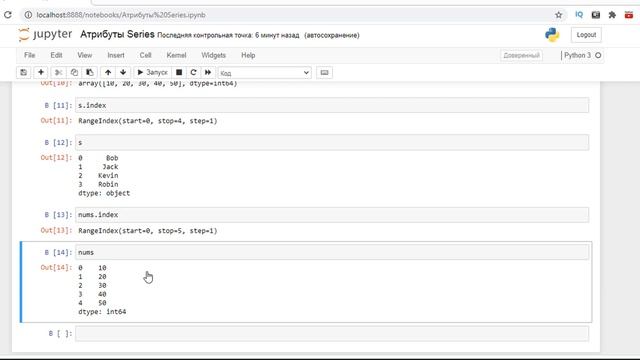
Task: Click the name Robin in output
Action: pos(108,184)
